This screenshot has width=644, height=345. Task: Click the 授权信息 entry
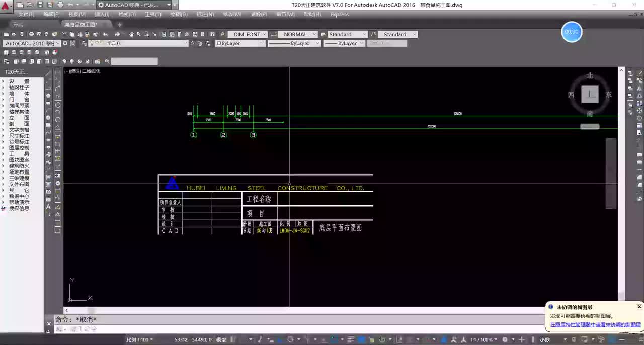pos(19,208)
